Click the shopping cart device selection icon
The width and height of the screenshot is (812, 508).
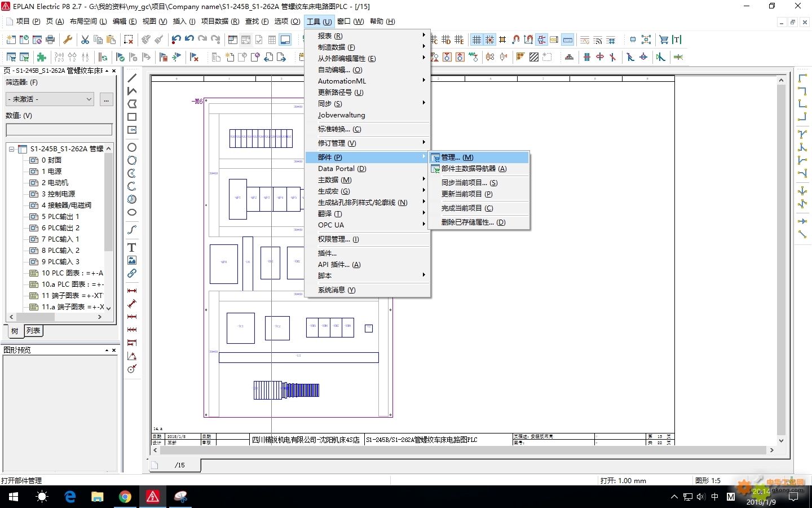click(664, 40)
